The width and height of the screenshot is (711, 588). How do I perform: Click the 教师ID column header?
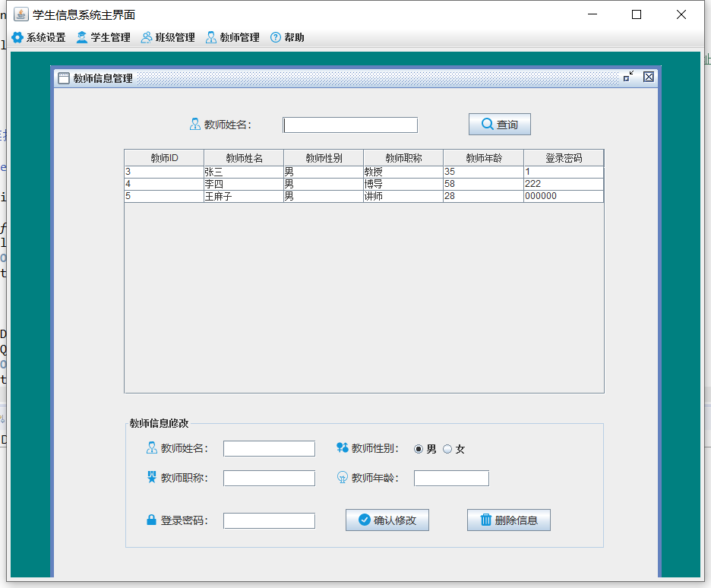point(164,158)
